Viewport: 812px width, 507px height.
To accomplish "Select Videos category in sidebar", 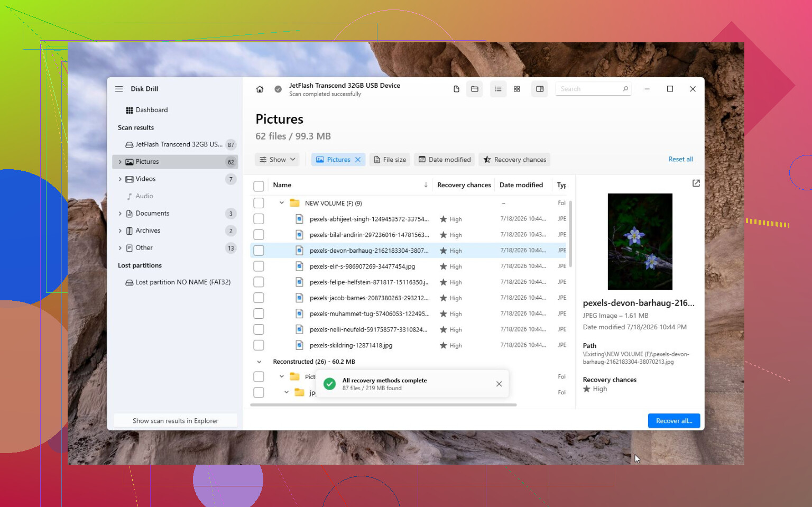I will 175,179.
